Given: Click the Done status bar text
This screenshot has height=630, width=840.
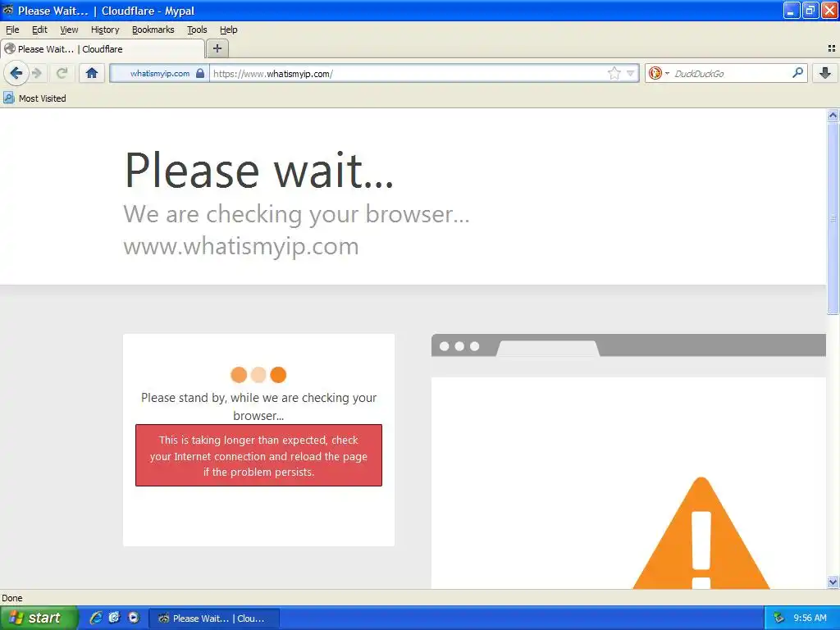Looking at the screenshot, I should click(x=12, y=598).
